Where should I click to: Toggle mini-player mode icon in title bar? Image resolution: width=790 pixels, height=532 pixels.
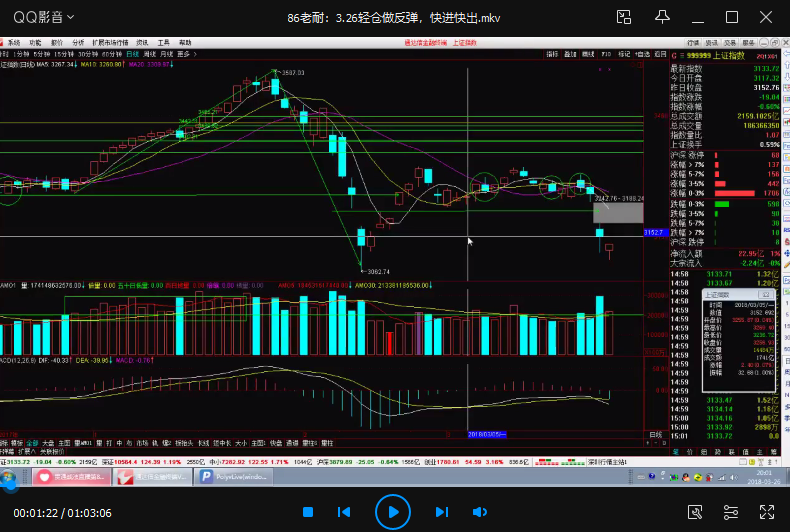(x=624, y=17)
